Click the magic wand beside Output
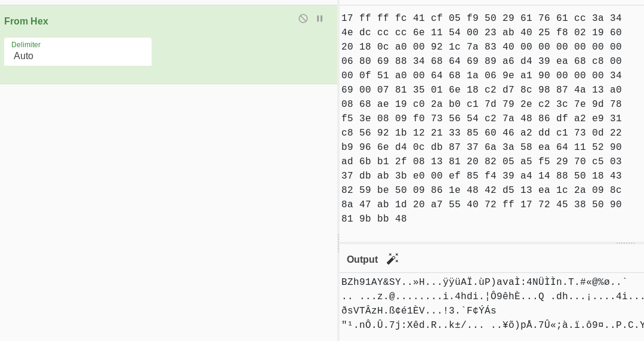Image resolution: width=644 pixels, height=341 pixels. coord(392,259)
